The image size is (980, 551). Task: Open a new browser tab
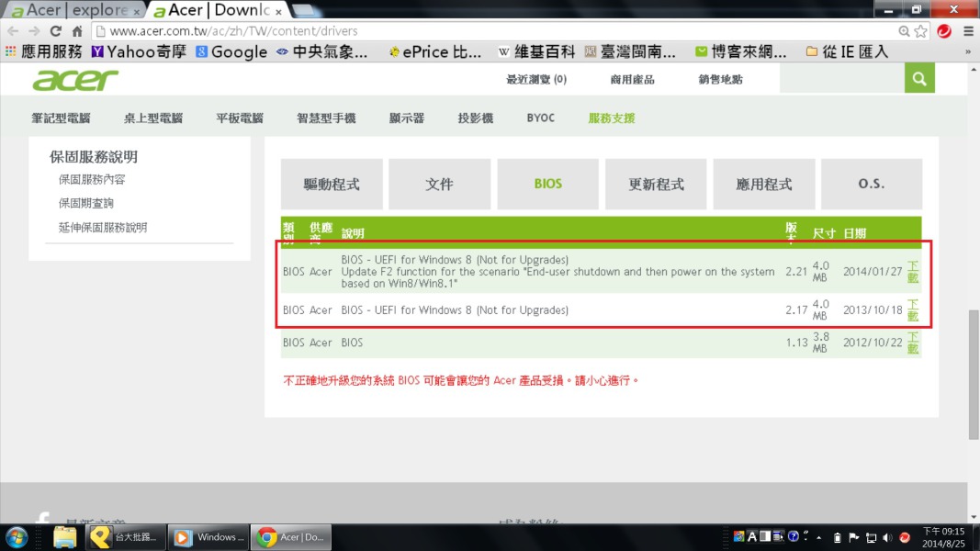(x=305, y=10)
